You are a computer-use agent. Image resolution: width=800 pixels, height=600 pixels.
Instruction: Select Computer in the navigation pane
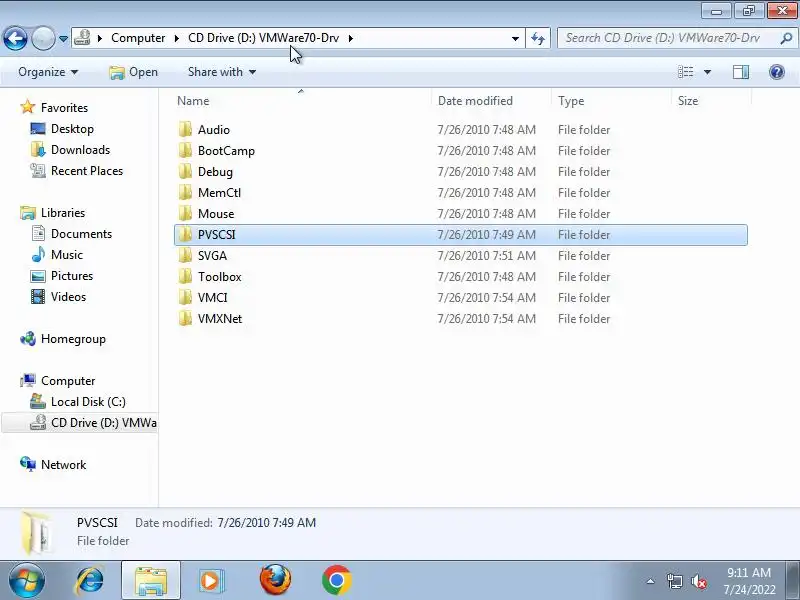[x=58, y=381]
